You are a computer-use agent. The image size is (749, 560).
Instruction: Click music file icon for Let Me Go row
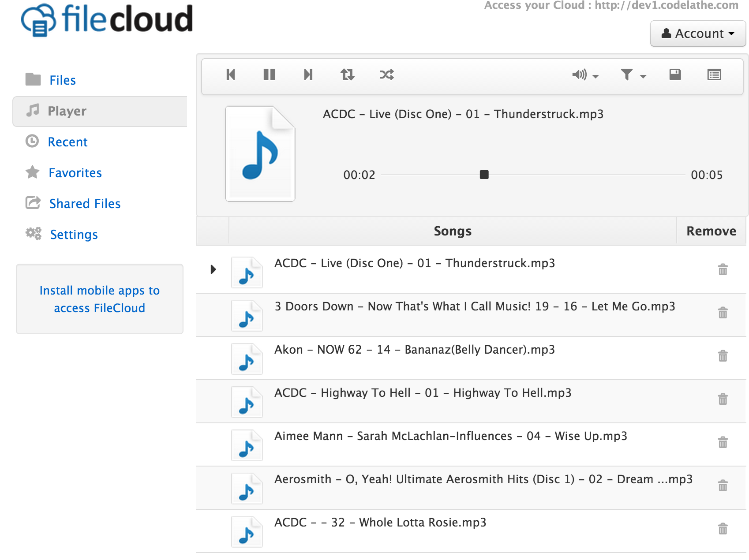click(x=247, y=316)
